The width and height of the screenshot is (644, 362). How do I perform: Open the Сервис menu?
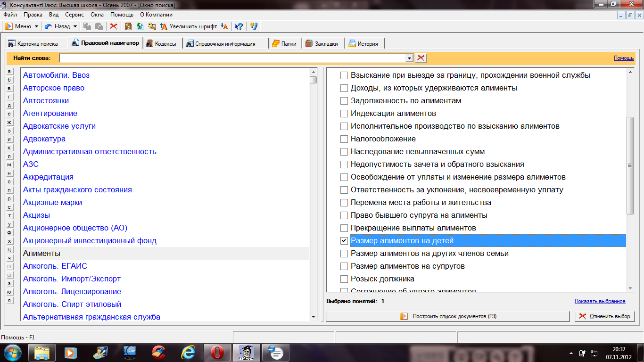(x=74, y=15)
